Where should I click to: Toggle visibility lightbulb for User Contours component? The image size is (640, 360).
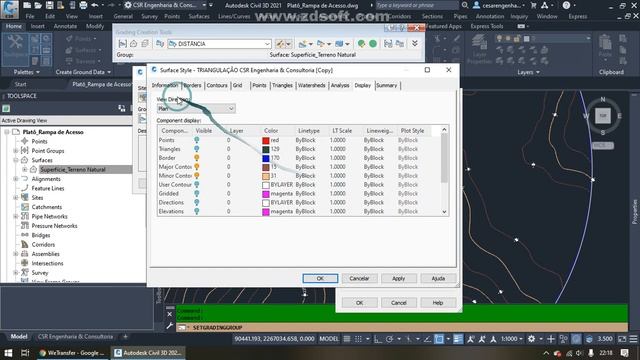pos(197,185)
